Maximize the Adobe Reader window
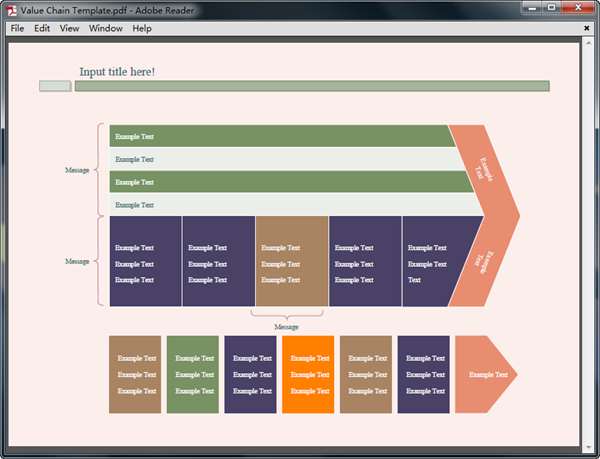 (x=551, y=8)
